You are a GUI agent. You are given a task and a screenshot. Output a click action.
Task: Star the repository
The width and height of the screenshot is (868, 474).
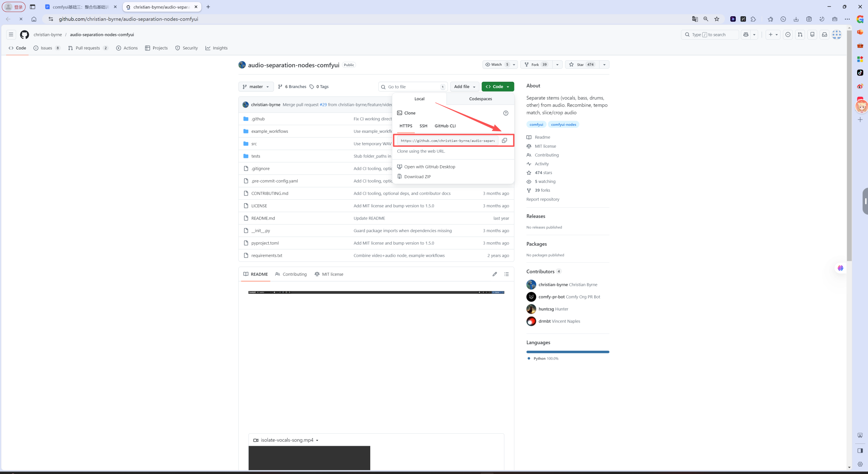pos(582,64)
